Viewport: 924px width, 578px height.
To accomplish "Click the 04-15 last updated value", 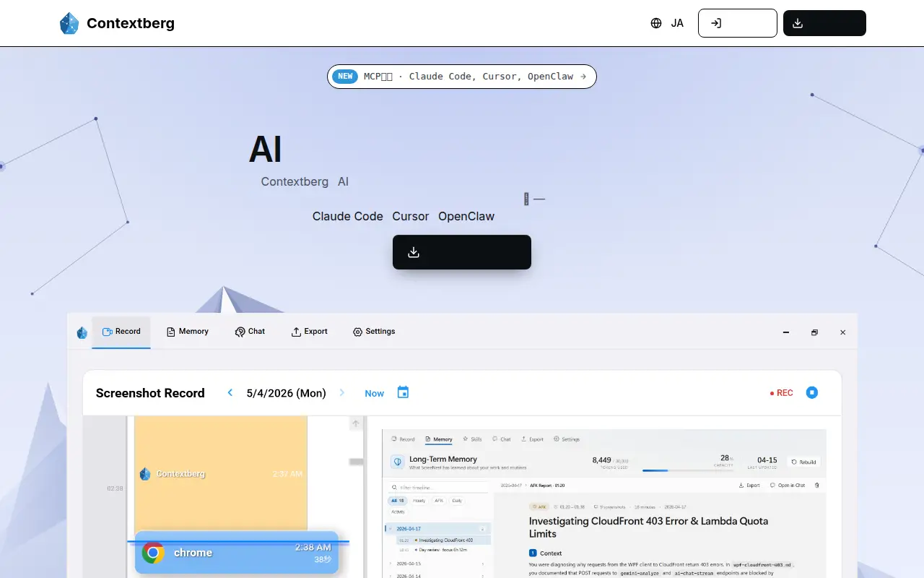I will [767, 460].
